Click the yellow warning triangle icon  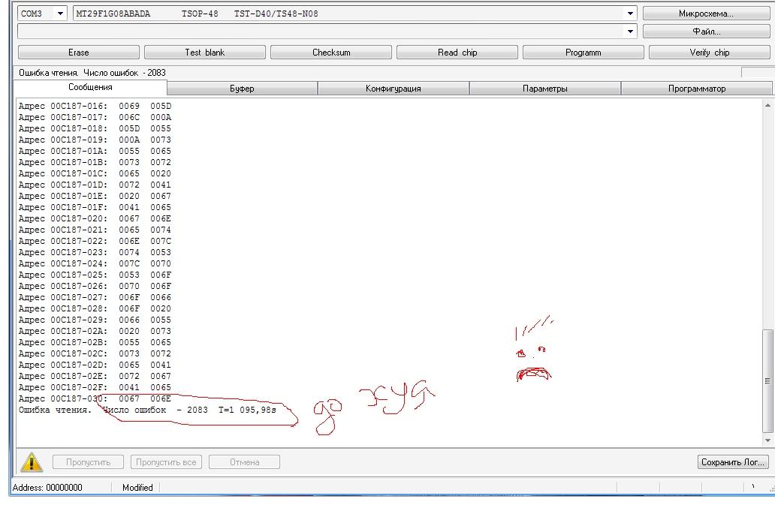[32, 462]
